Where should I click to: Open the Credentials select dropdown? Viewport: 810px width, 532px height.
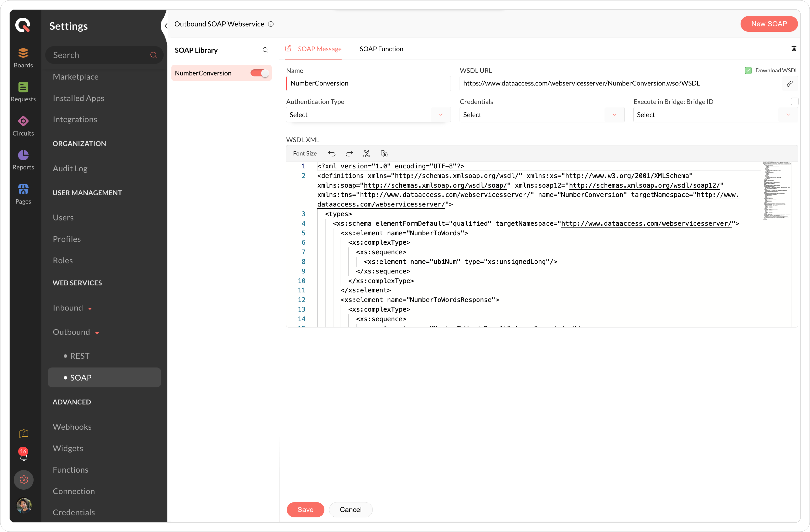tap(542, 115)
